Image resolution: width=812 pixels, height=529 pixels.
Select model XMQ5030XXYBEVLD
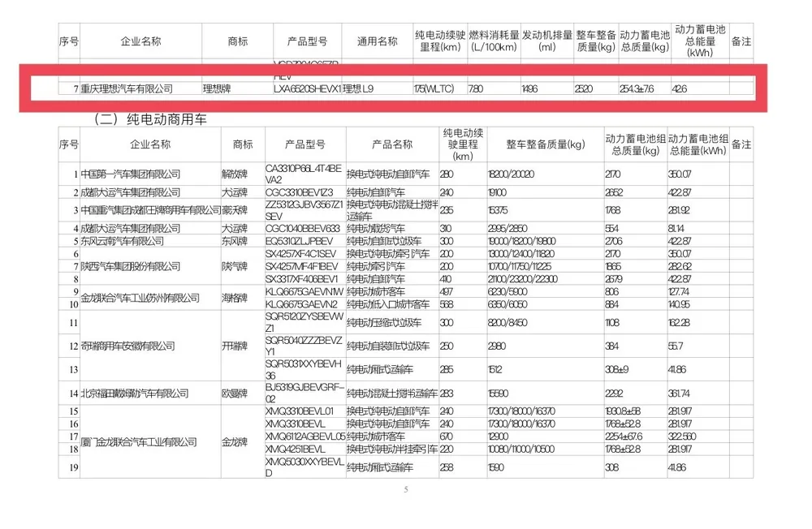point(304,467)
